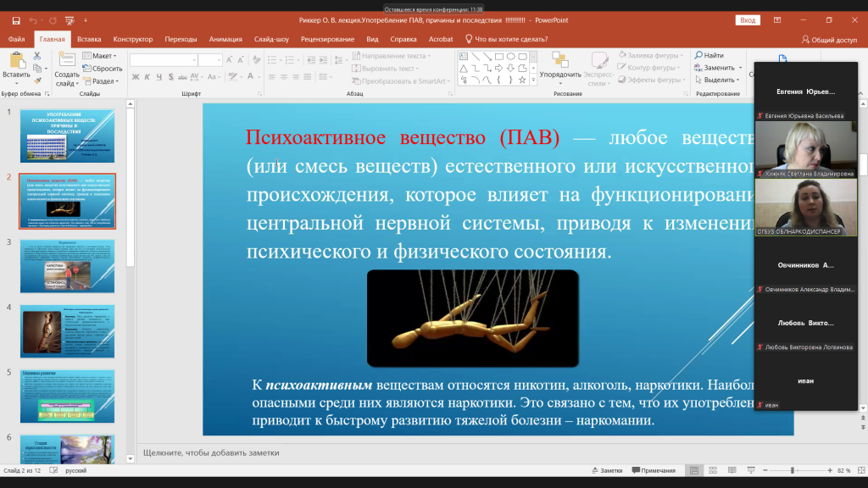Screen dimensions: 868x488
Task: Toggle strikethrough (abc)
Action: [182, 77]
